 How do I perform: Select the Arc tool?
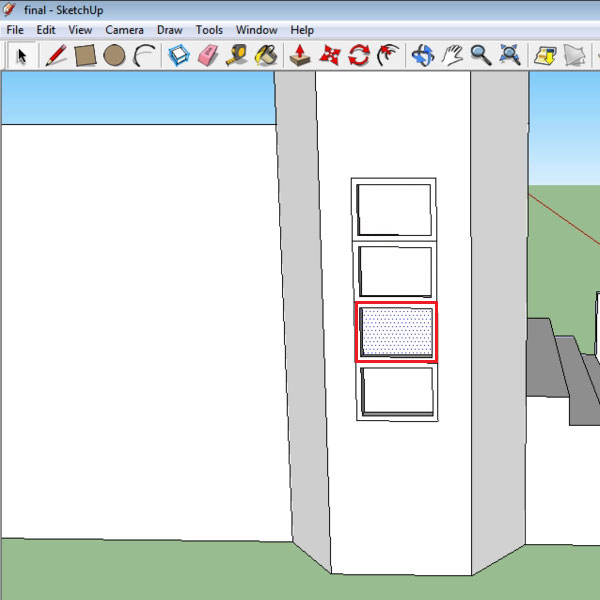point(144,55)
